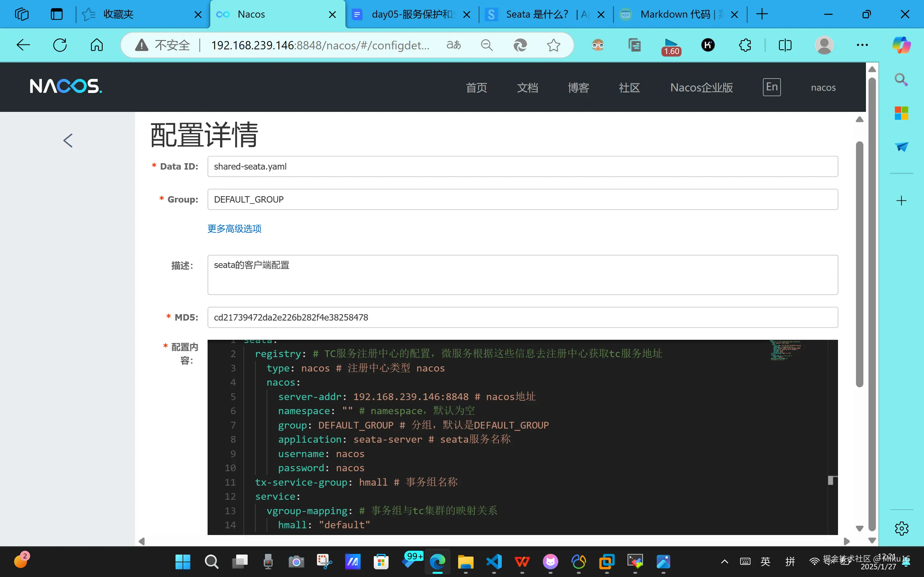The width and height of the screenshot is (924, 577).
Task: Click the nacos username in header
Action: coord(823,88)
